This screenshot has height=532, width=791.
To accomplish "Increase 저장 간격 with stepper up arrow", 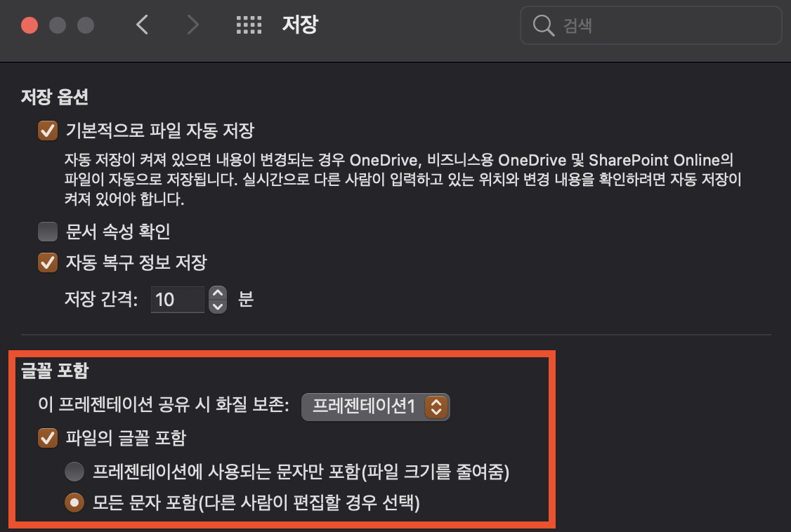I will coord(218,293).
